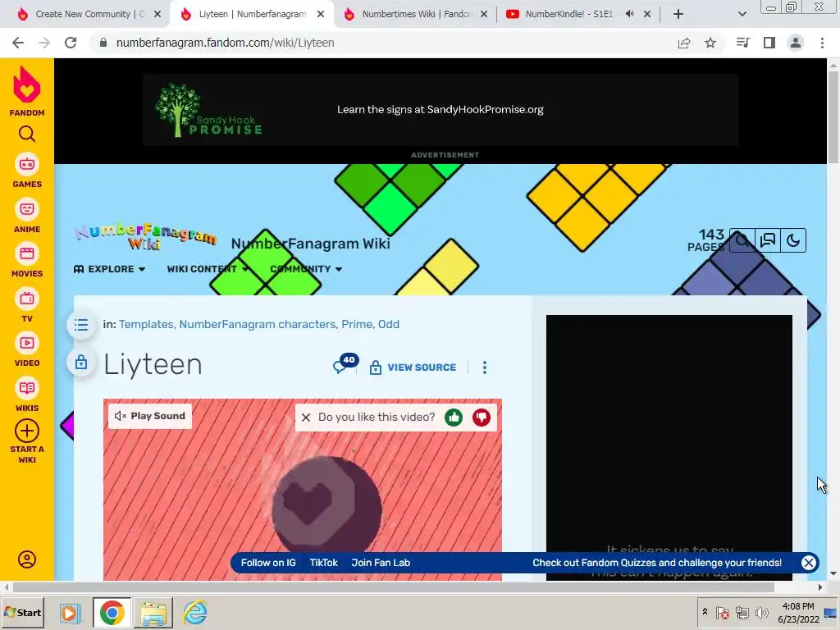840x630 pixels.
Task: Open the Windows Start button
Action: coord(22,612)
